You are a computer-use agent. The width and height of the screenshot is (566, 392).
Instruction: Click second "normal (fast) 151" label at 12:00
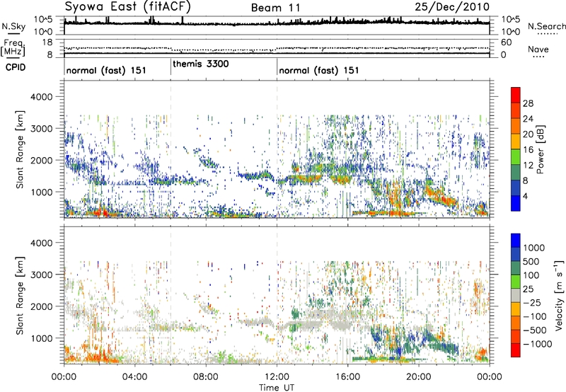tap(319, 70)
